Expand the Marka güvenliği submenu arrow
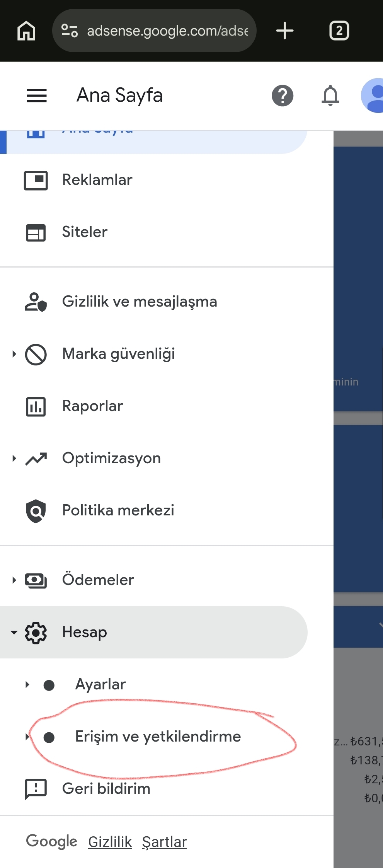 (x=14, y=354)
